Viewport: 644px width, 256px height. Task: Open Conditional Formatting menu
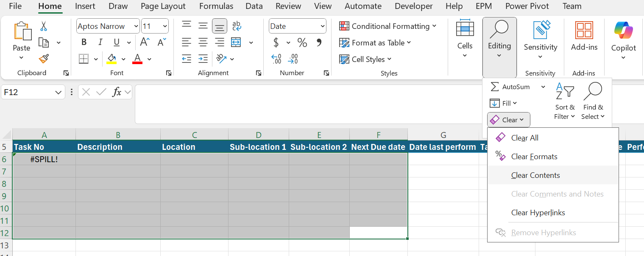pyautogui.click(x=388, y=26)
